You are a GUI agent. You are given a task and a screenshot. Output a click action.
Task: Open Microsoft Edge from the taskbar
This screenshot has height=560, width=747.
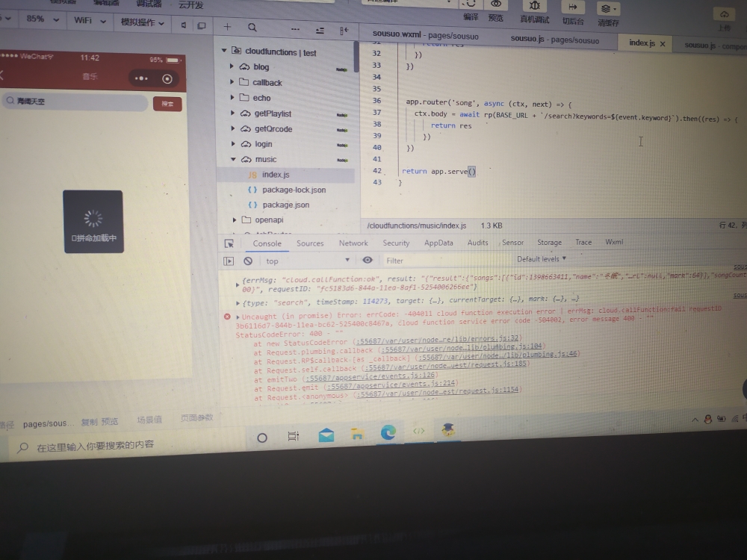(388, 432)
